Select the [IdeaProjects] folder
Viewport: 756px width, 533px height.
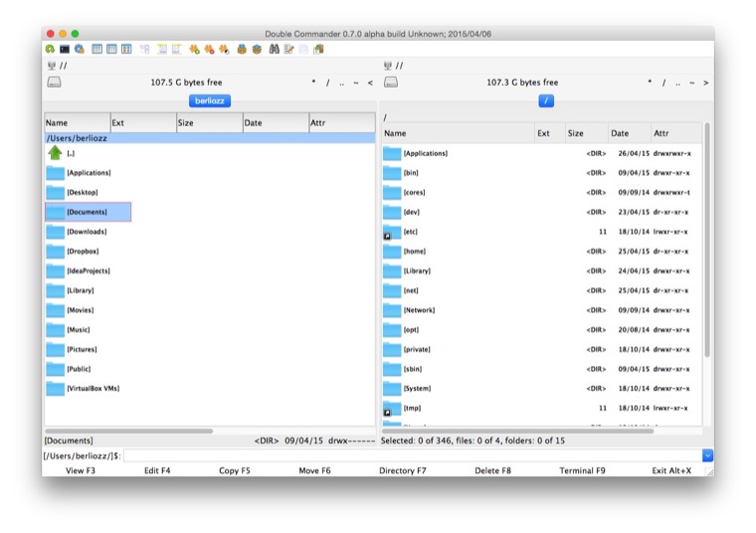pos(79,270)
